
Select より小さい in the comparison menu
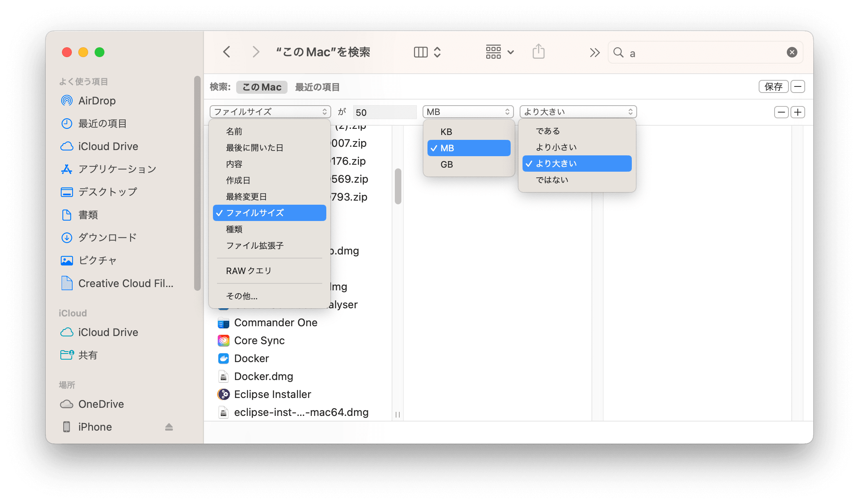point(577,147)
